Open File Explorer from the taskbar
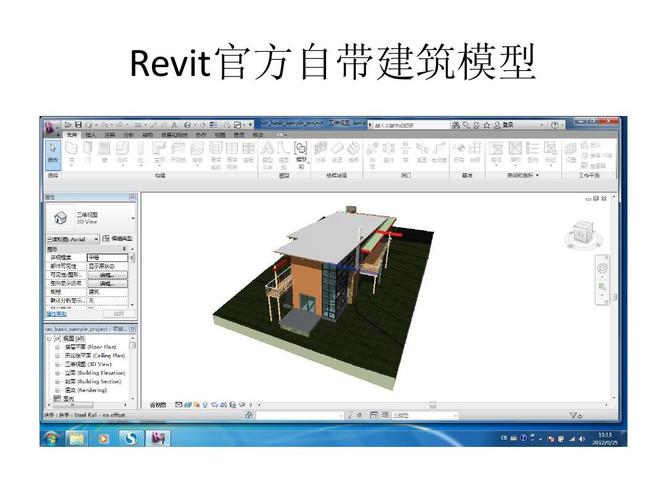The height and width of the screenshot is (500, 667). [77, 438]
